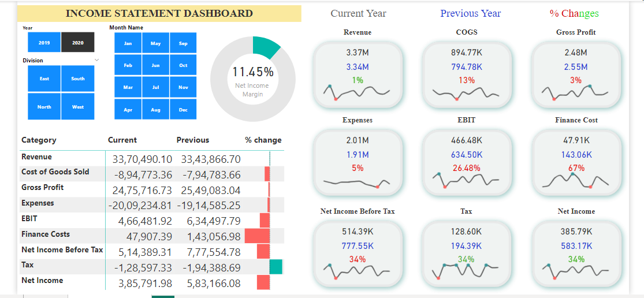Pick the Dec month tile
The height and width of the screenshot is (298, 644).
183,110
